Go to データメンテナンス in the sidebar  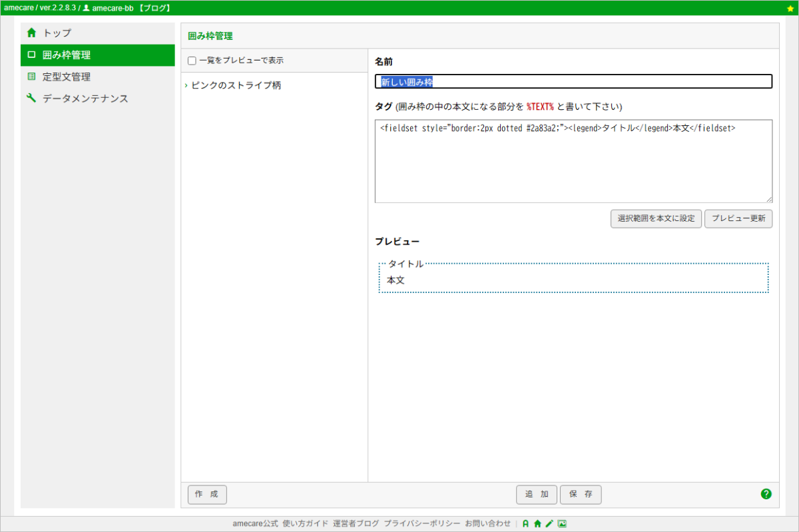coord(85,99)
